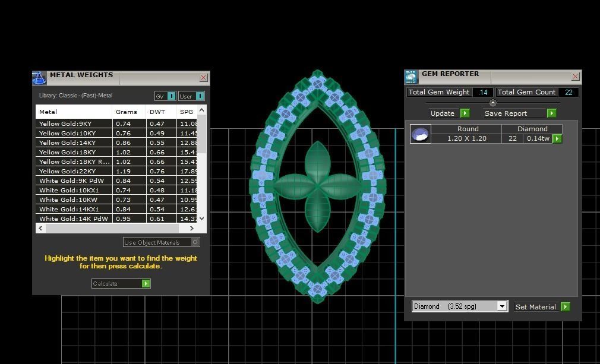Select the Yellow Gold:22KY row
Screen dimensions: 600x364
116,171
